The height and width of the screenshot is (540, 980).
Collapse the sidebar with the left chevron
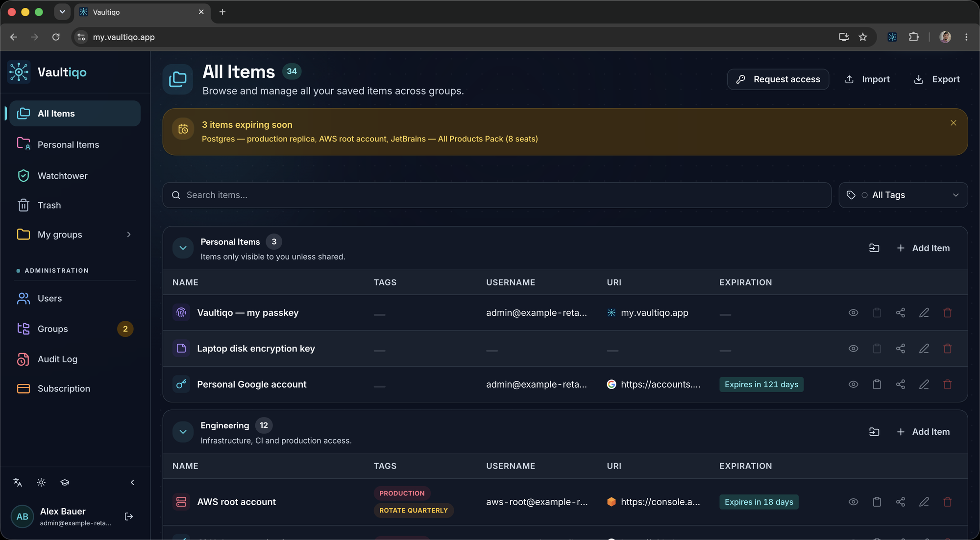132,483
